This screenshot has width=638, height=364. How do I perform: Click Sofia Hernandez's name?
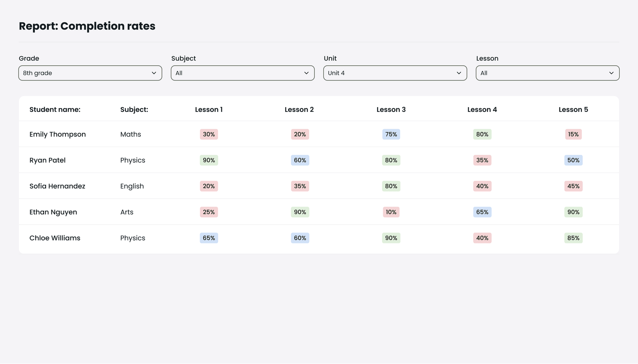[57, 186]
